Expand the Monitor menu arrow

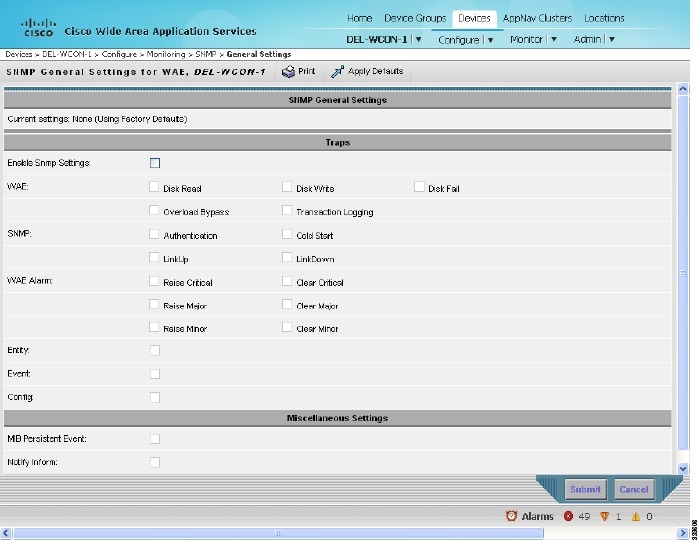click(x=554, y=39)
